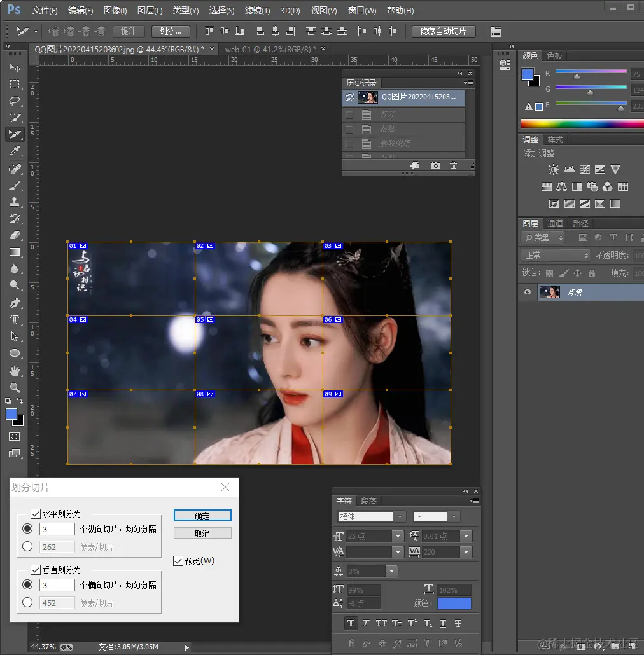Expand the layer 类型 filter dropdown
Screen dimensions: 644x655
click(543, 237)
